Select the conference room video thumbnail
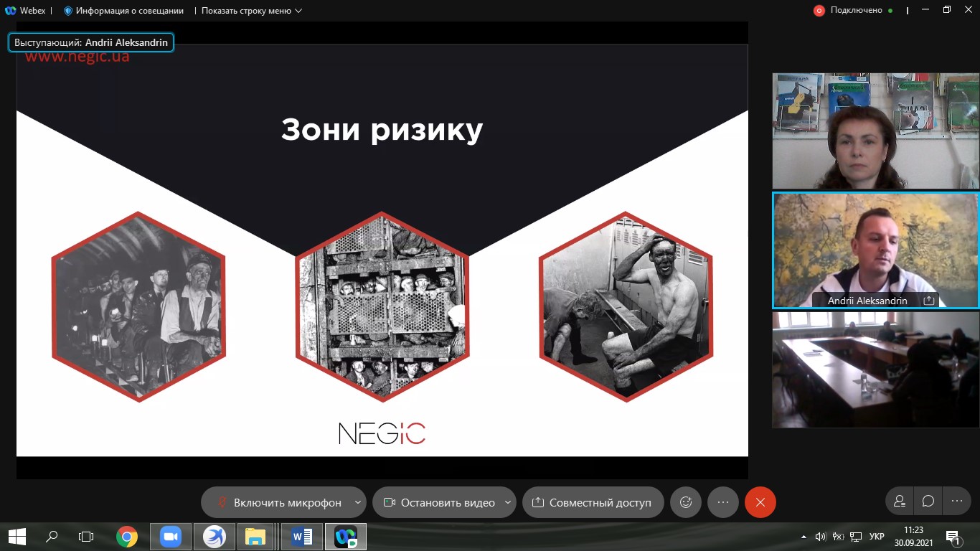This screenshot has height=551, width=980. 875,369
